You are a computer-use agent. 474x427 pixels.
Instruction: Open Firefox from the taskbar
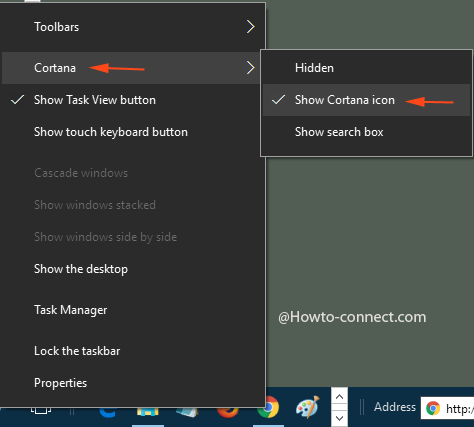tap(227, 412)
